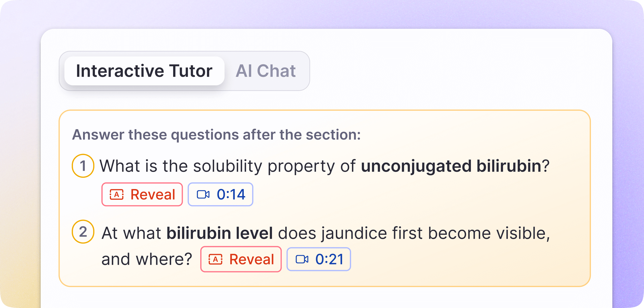This screenshot has height=308, width=644.
Task: Select the Interactive Tutor tab
Action: coord(144,71)
